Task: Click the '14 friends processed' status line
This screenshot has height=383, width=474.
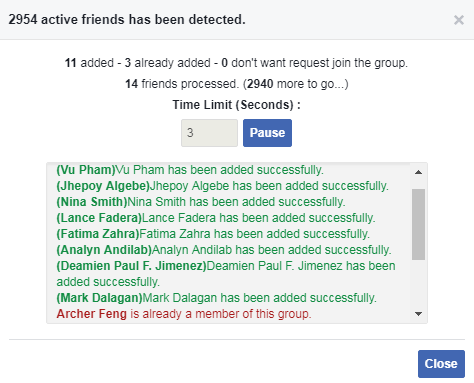Action: 237,84
